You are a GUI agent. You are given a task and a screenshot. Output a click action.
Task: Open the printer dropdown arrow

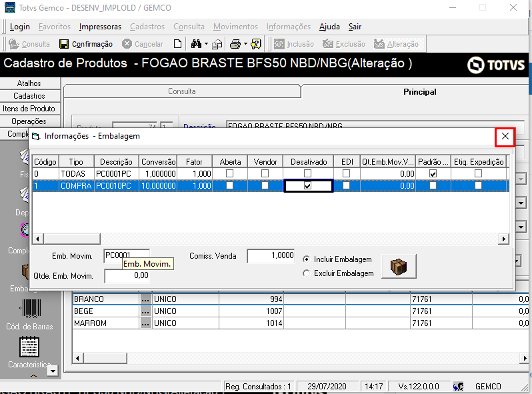click(245, 44)
